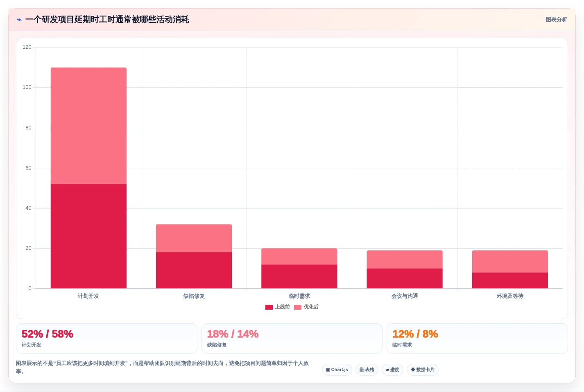Click the pink 会议与沟通 bar segment
This screenshot has height=392, width=584.
(x=405, y=260)
